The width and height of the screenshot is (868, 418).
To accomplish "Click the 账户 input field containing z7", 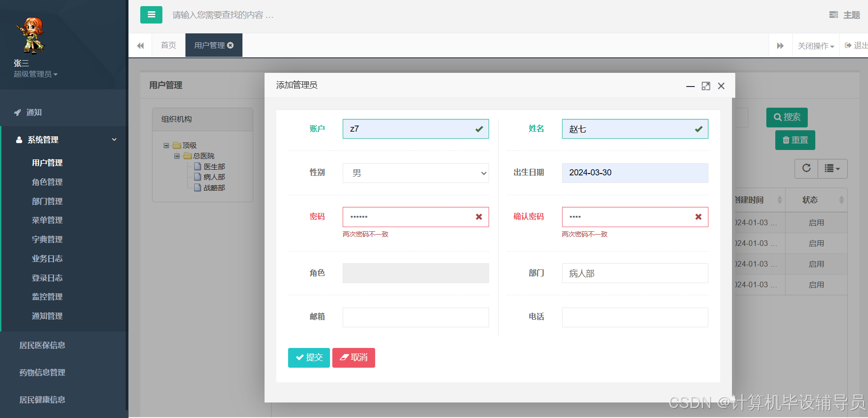I will pyautogui.click(x=416, y=129).
